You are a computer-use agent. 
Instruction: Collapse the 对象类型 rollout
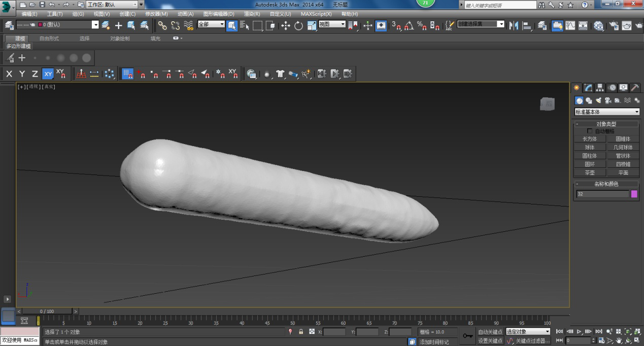point(606,124)
